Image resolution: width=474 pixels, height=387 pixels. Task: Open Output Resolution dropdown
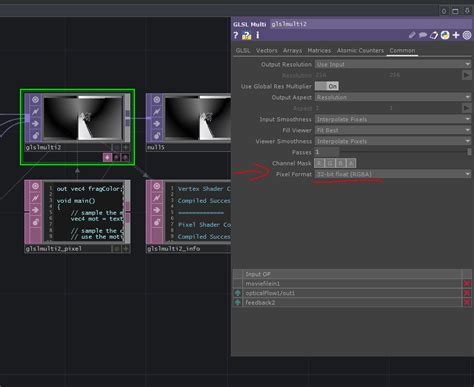(x=393, y=64)
